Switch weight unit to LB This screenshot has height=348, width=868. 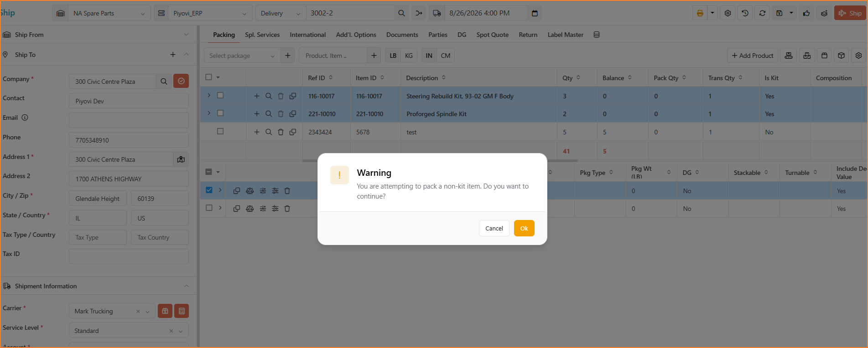(393, 56)
